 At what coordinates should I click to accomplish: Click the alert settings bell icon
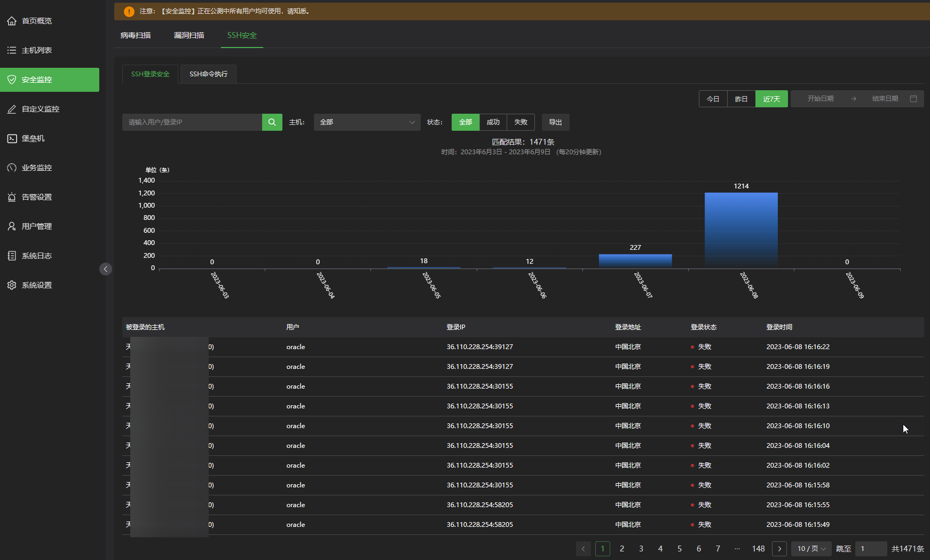click(x=12, y=197)
